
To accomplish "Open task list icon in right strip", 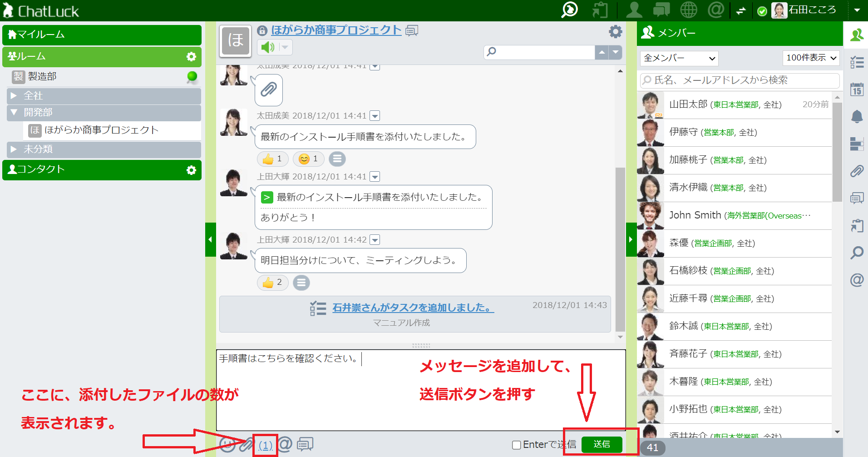I will tap(857, 62).
